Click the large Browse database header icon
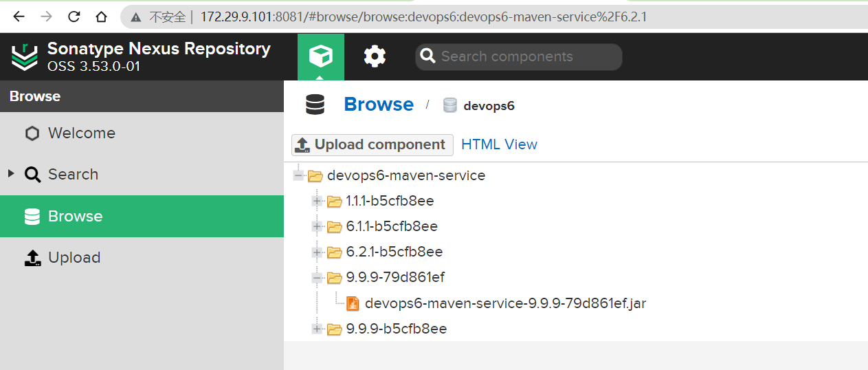Image resolution: width=868 pixels, height=370 pixels. pyautogui.click(x=315, y=105)
